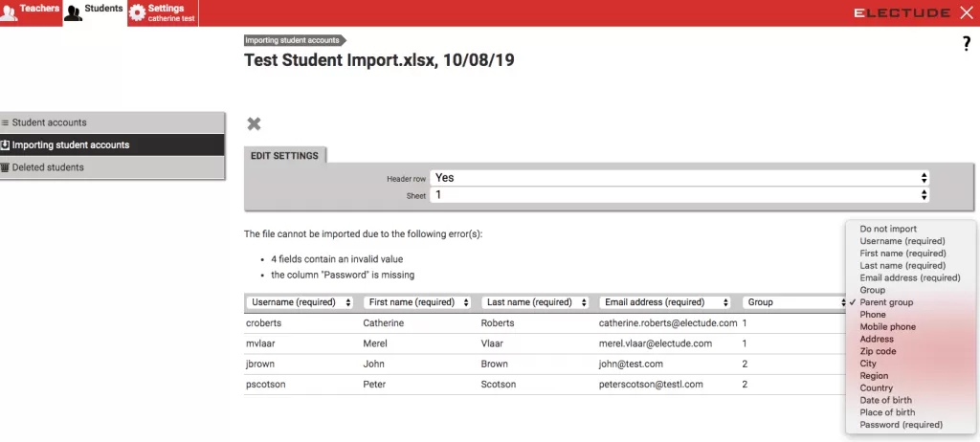Click the gray X cancel import icon

[x=254, y=123]
